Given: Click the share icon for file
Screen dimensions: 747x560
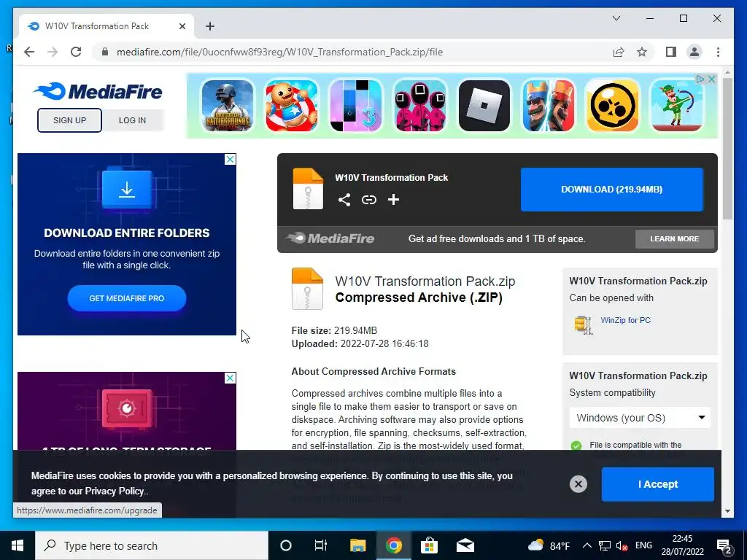Looking at the screenshot, I should click(344, 200).
